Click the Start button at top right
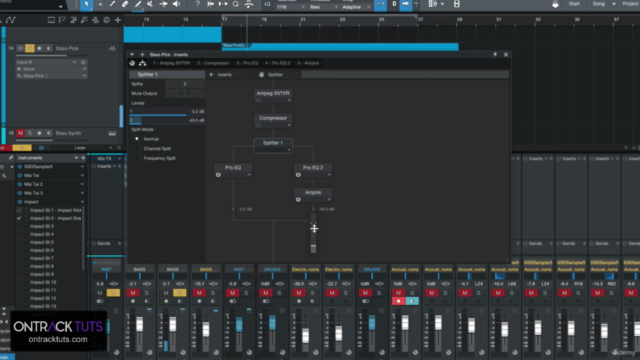Viewport: 640px width, 360px height. [x=574, y=4]
